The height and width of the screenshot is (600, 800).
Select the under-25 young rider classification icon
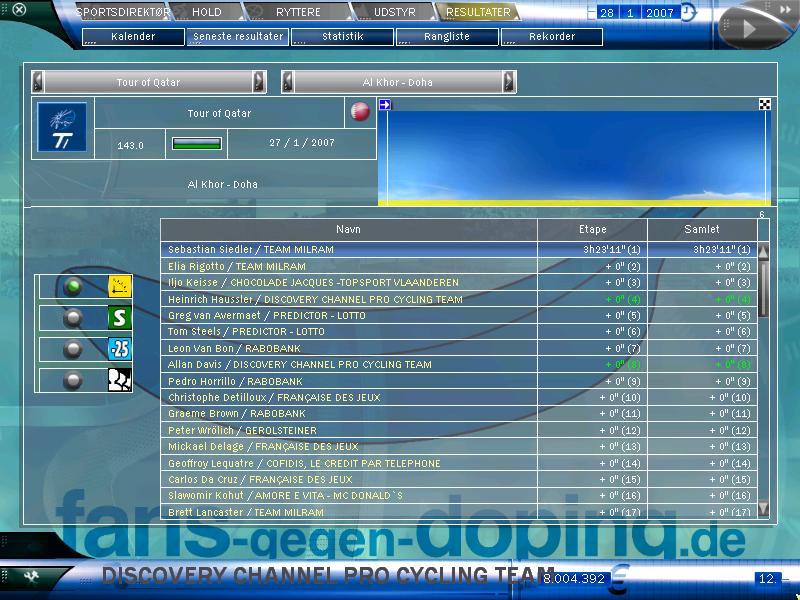click(x=119, y=350)
